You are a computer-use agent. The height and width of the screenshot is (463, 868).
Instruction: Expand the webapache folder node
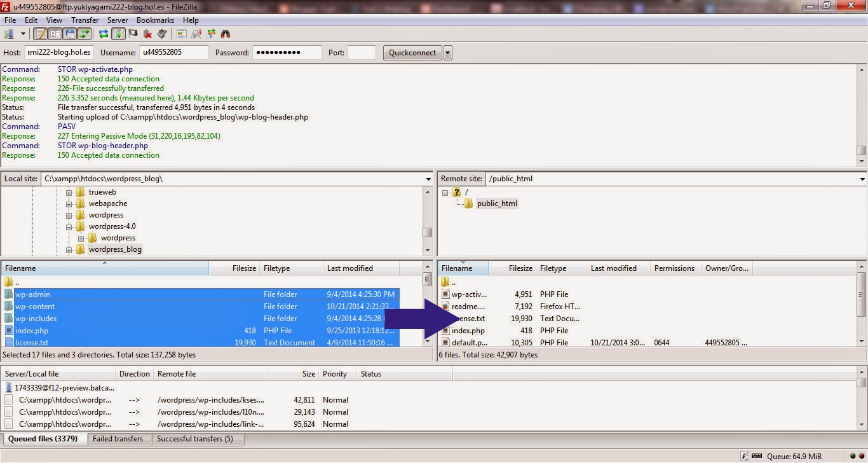[x=69, y=204]
